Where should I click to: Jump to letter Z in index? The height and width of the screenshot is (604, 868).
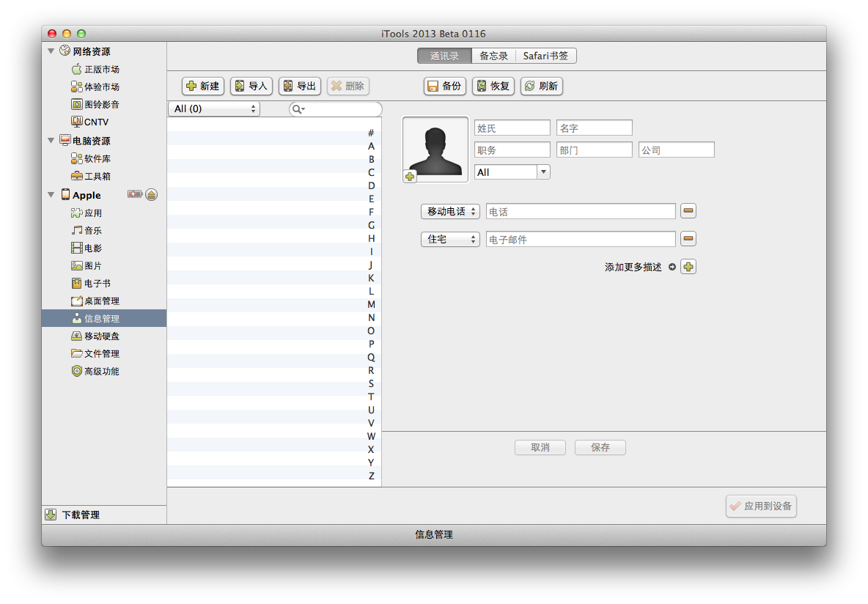[x=371, y=476]
